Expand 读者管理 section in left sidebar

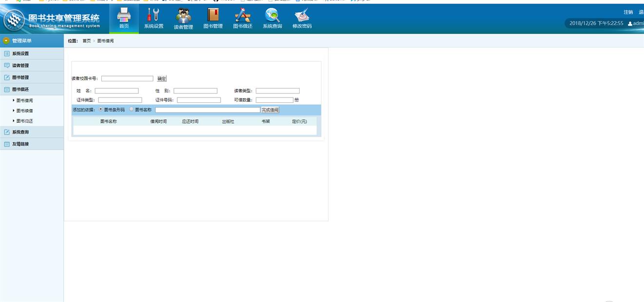pyautogui.click(x=20, y=66)
